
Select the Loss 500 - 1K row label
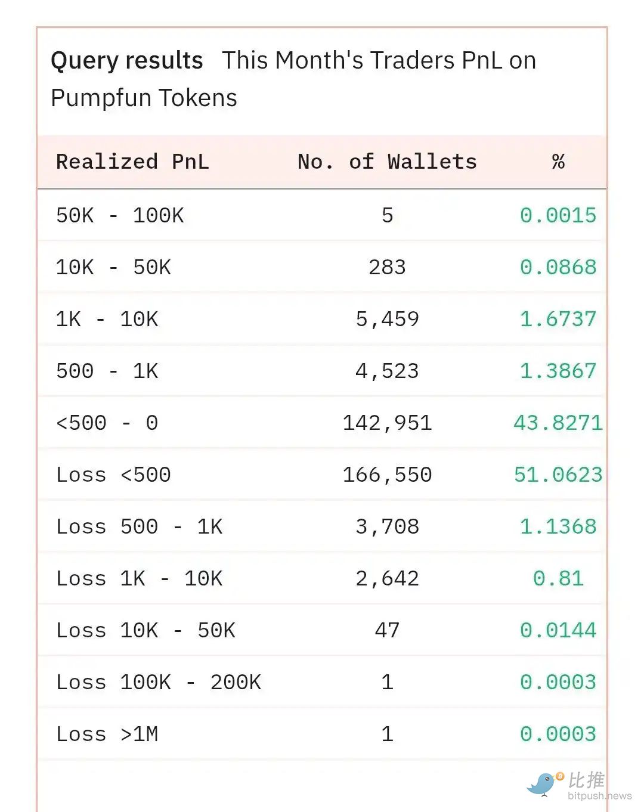pos(139,526)
